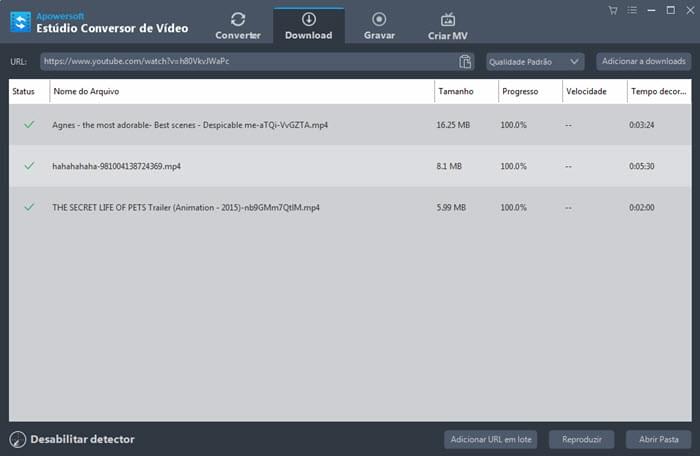Click the paste clipboard icon in URL bar
This screenshot has width=700, height=456.
pos(465,62)
